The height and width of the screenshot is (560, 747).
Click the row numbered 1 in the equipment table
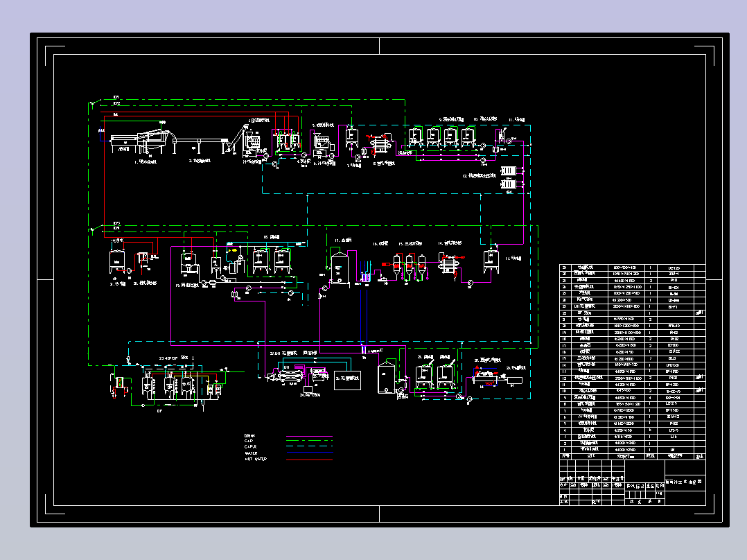(x=632, y=449)
